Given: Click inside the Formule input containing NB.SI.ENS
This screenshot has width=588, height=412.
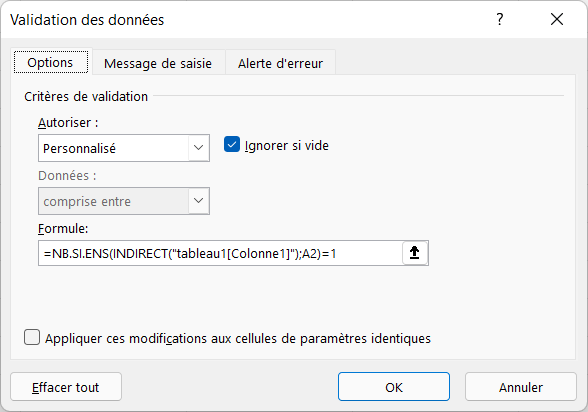Looking at the screenshot, I should (x=220, y=253).
